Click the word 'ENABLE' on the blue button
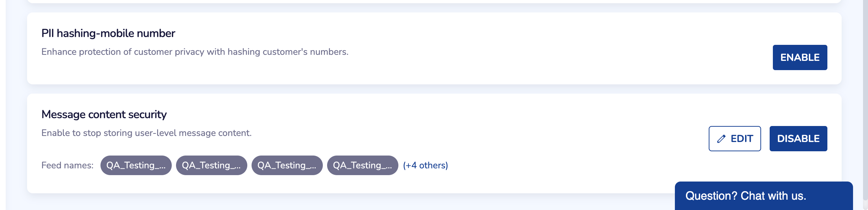 pyautogui.click(x=800, y=57)
